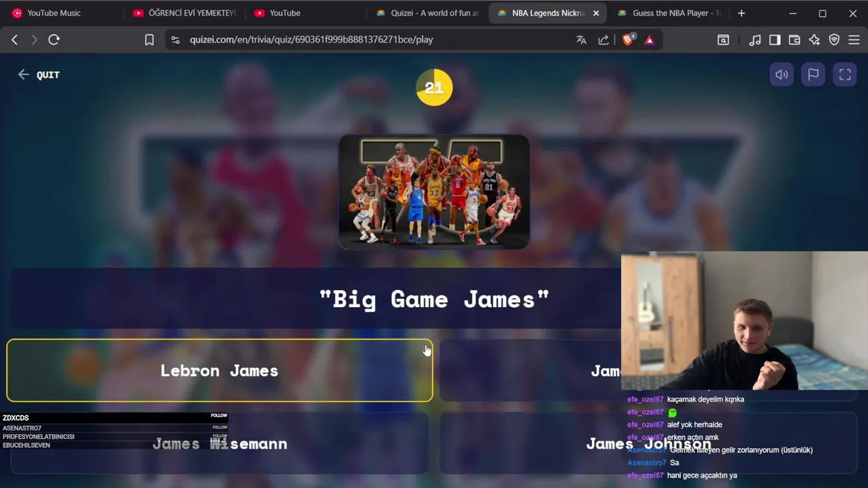
Task: Open the Brave Wallet icon
Action: [x=794, y=40]
